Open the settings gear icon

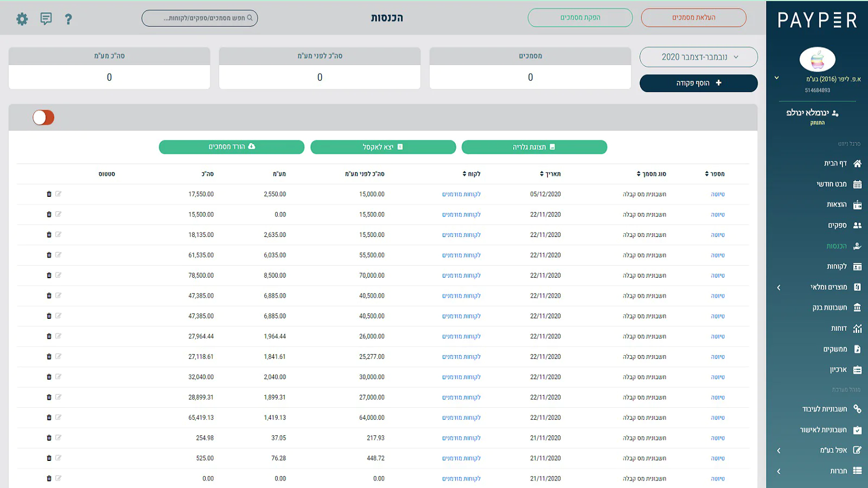(22, 20)
